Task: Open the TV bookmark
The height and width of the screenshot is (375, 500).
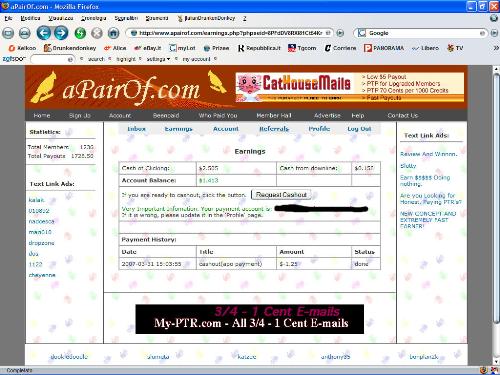Action: (455, 48)
